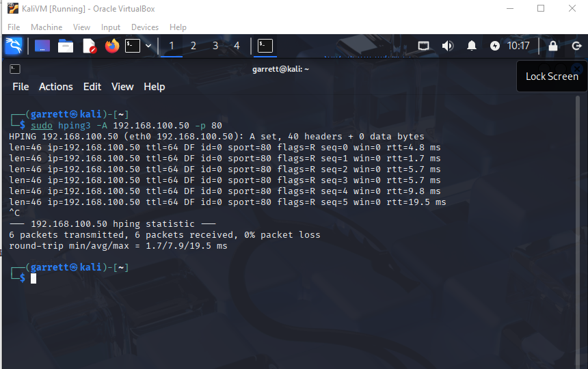Click the seq=3 output line
This screenshot has height=369, width=588.
(x=225, y=180)
